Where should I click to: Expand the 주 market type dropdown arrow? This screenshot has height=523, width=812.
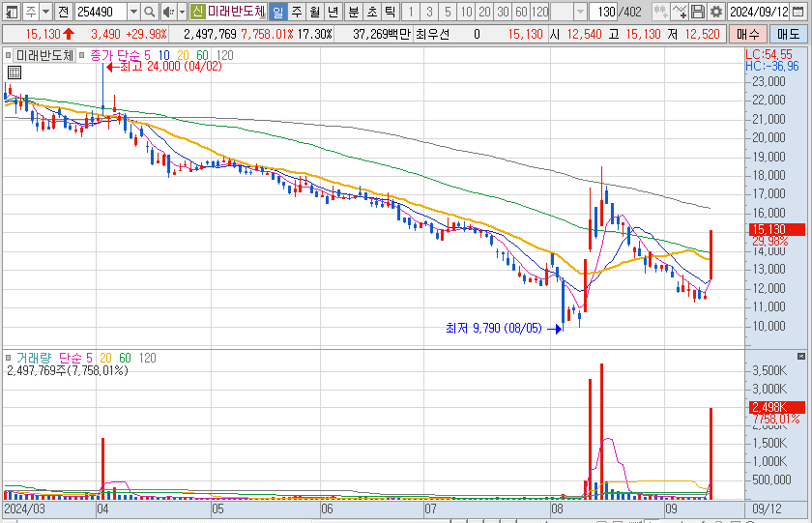coord(45,12)
